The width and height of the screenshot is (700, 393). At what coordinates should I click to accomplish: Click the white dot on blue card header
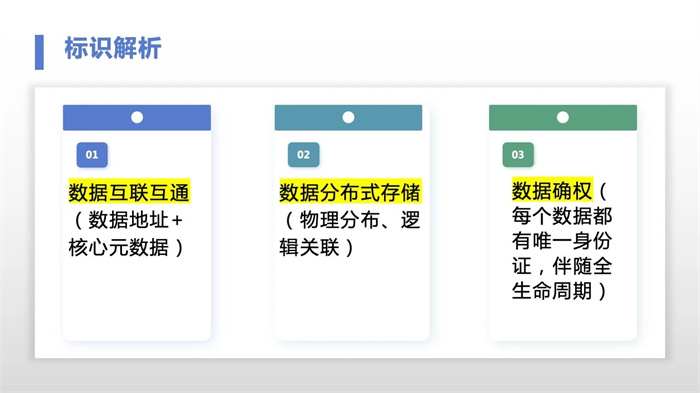[137, 117]
